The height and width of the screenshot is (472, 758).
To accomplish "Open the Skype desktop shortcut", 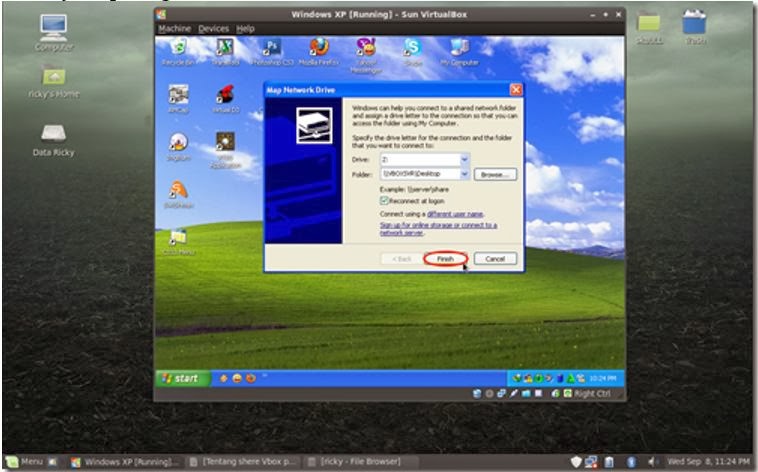I will coord(413,51).
